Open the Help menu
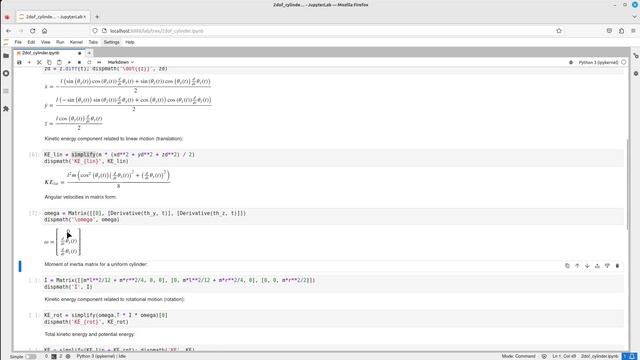640x360 pixels. click(130, 42)
